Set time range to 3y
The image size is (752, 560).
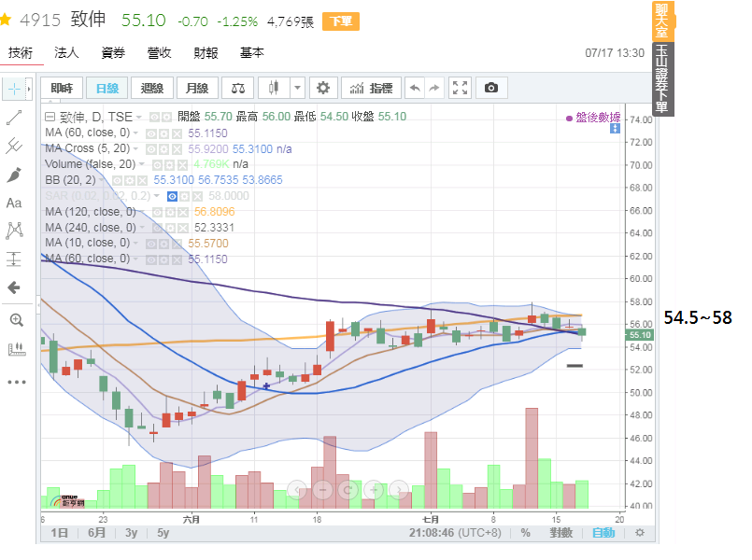pos(131,533)
